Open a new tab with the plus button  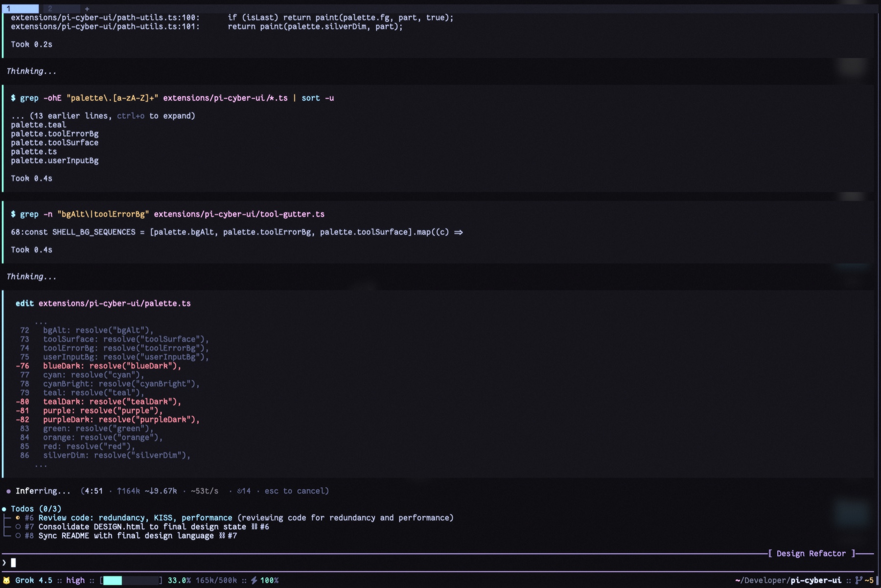pyautogui.click(x=87, y=9)
